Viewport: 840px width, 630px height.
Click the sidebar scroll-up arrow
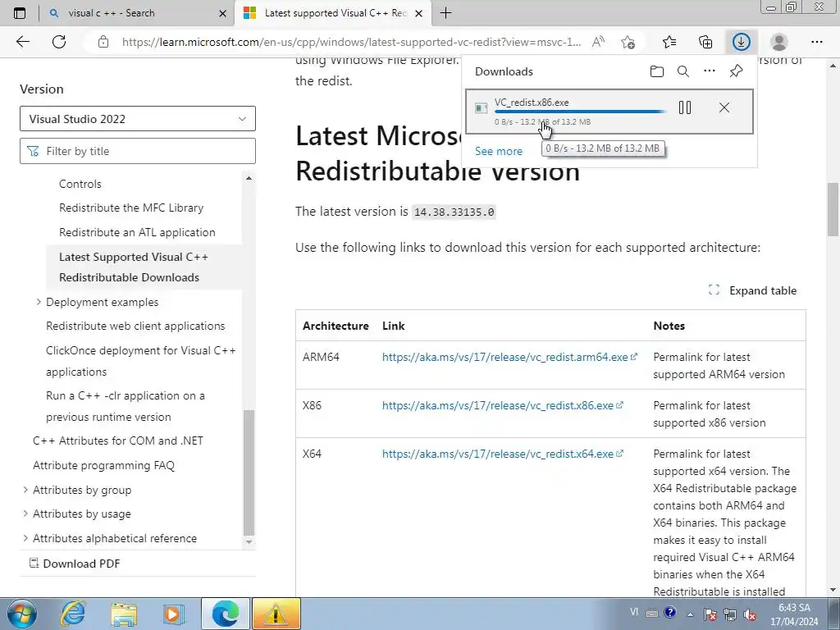(x=249, y=178)
